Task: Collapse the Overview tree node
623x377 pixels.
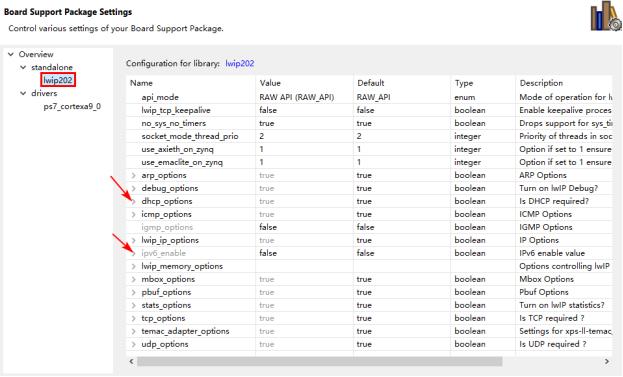Action: pos(11,54)
